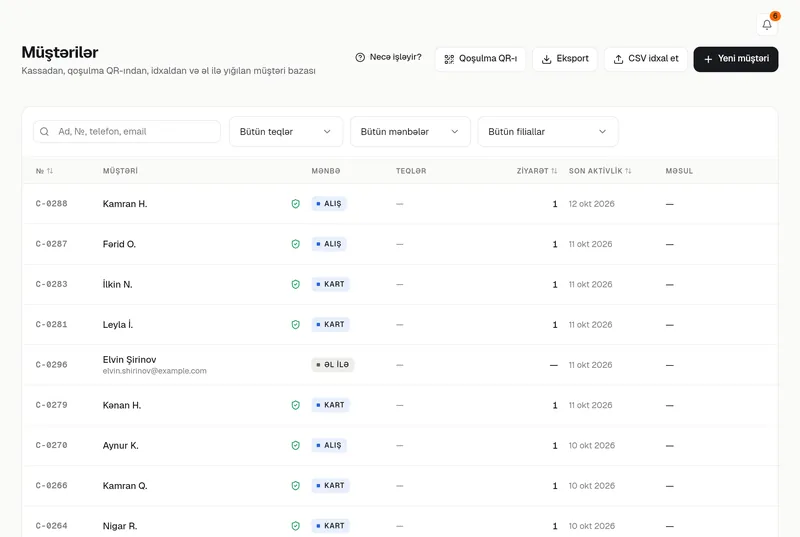800x537 pixels.
Task: Click the download icon on Eksport
Action: (546, 59)
